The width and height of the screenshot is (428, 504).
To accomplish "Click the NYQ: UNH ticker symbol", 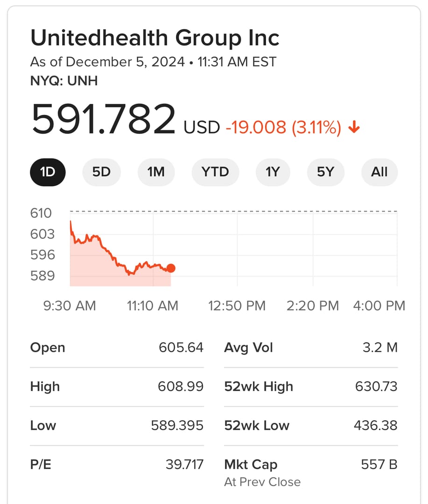I will pos(64,81).
